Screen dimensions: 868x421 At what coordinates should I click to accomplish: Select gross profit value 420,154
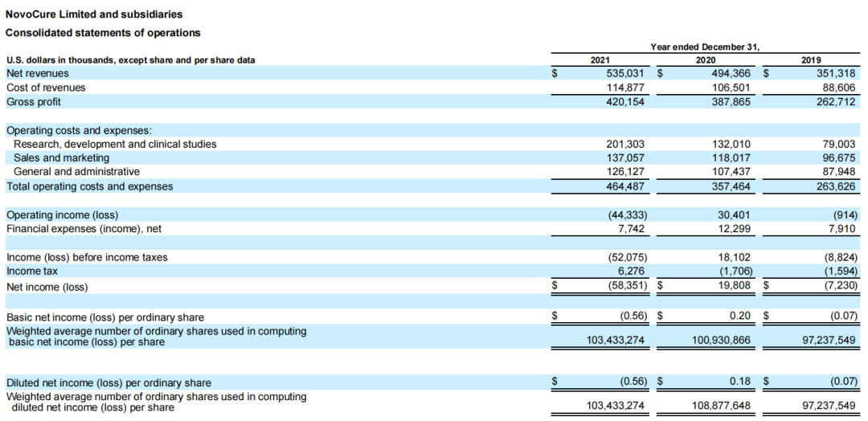625,102
